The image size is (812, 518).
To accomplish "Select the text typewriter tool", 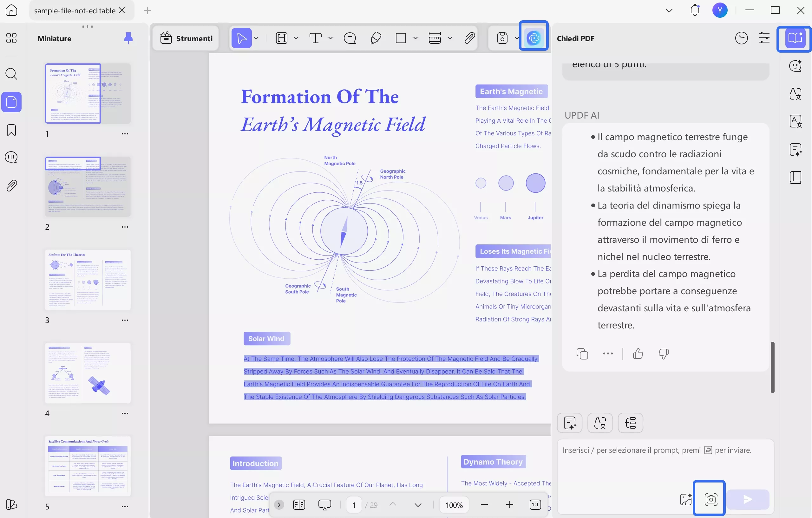I will (316, 38).
